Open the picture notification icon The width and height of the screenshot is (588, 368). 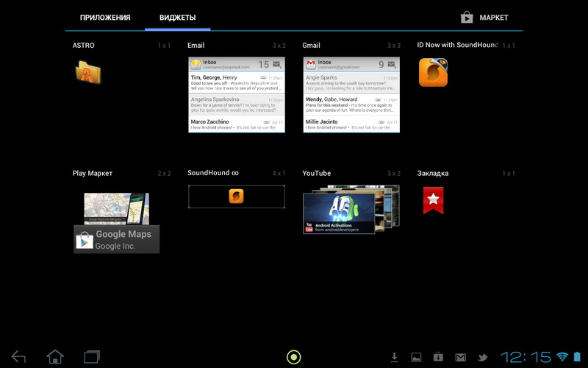(x=416, y=358)
